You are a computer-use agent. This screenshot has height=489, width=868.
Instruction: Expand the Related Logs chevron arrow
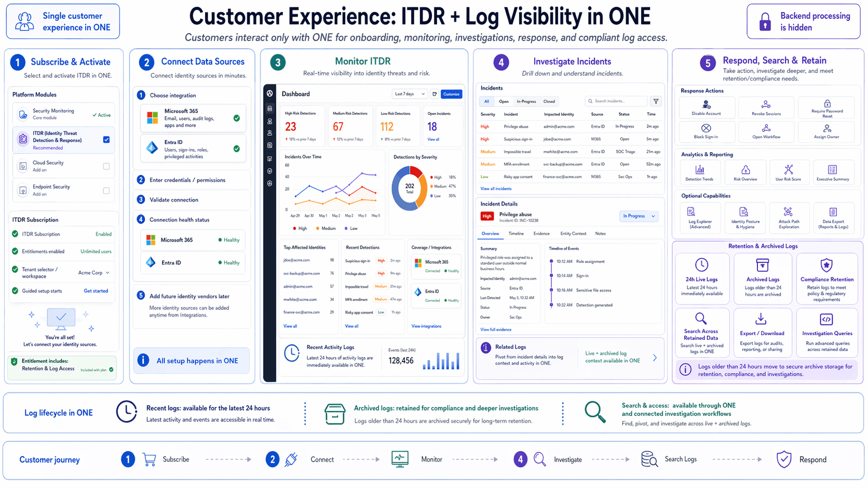click(x=655, y=358)
